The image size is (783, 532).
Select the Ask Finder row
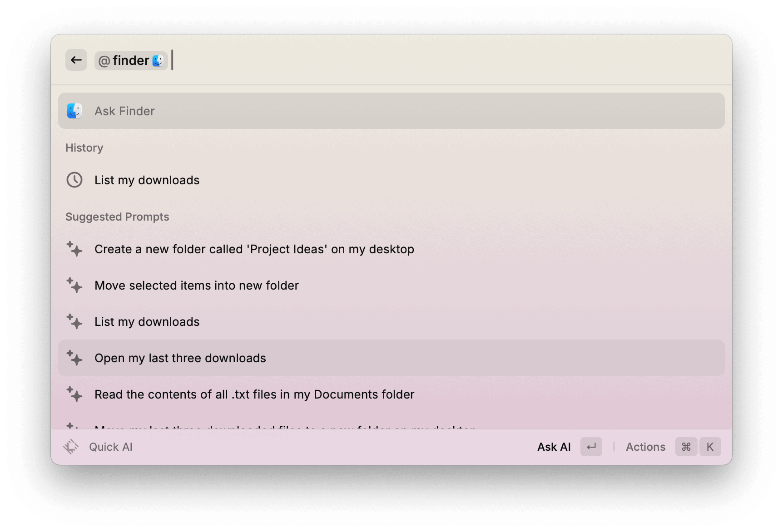coord(391,111)
